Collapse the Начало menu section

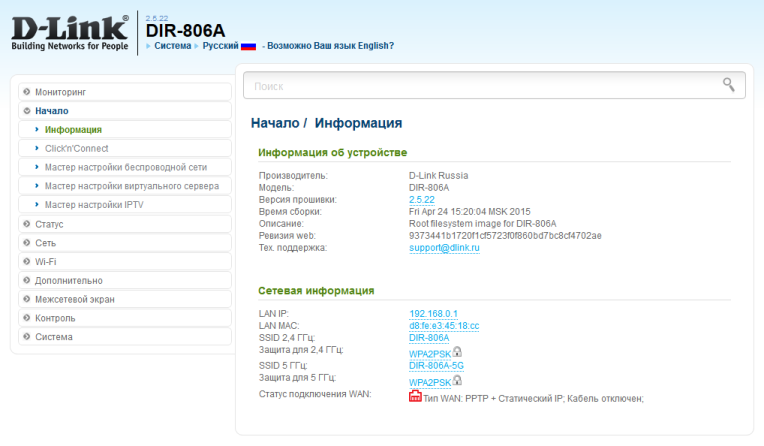125,111
